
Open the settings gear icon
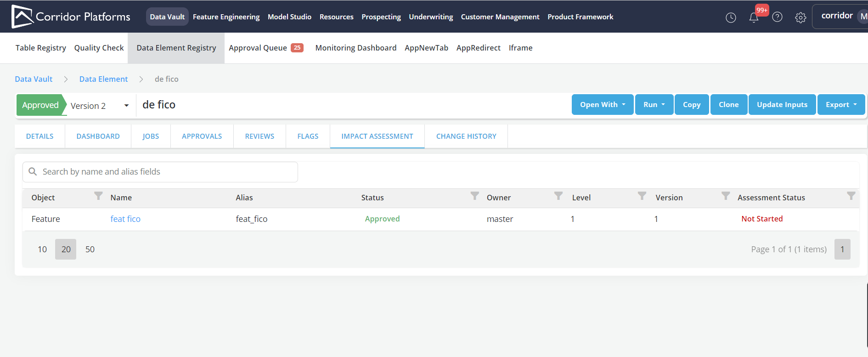(800, 17)
